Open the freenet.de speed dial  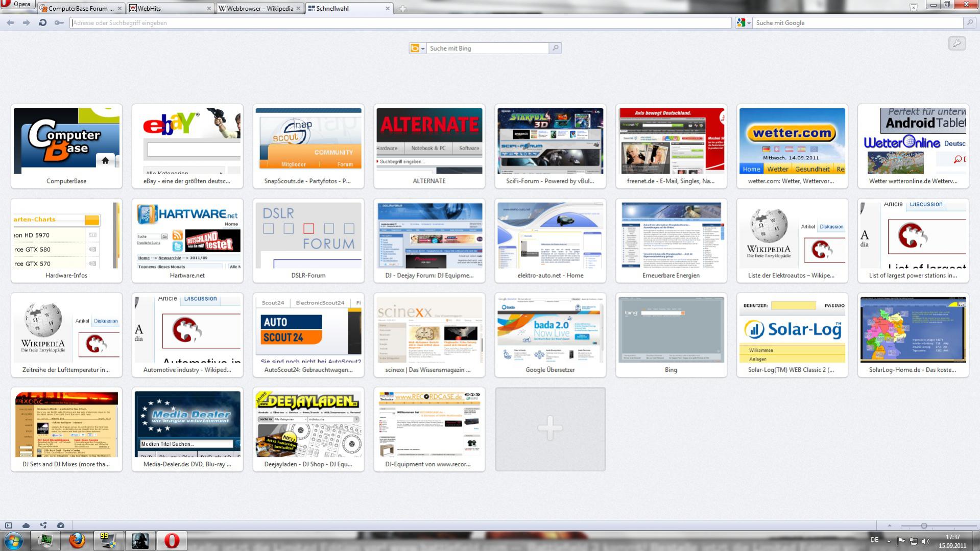coord(672,147)
